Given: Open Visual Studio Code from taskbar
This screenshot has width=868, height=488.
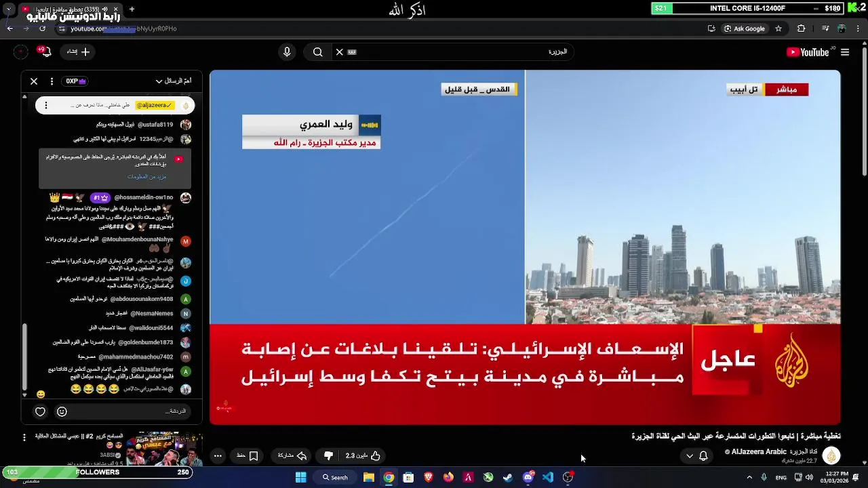Looking at the screenshot, I should click(x=548, y=477).
